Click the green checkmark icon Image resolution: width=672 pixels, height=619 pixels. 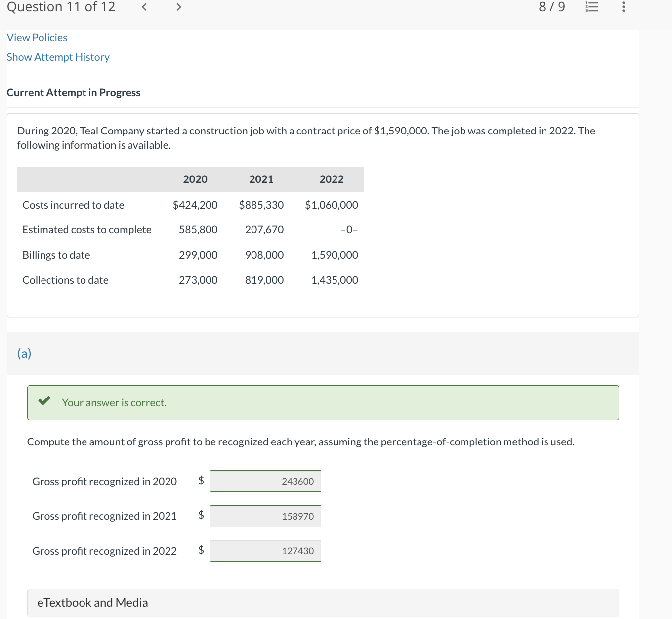(44, 401)
